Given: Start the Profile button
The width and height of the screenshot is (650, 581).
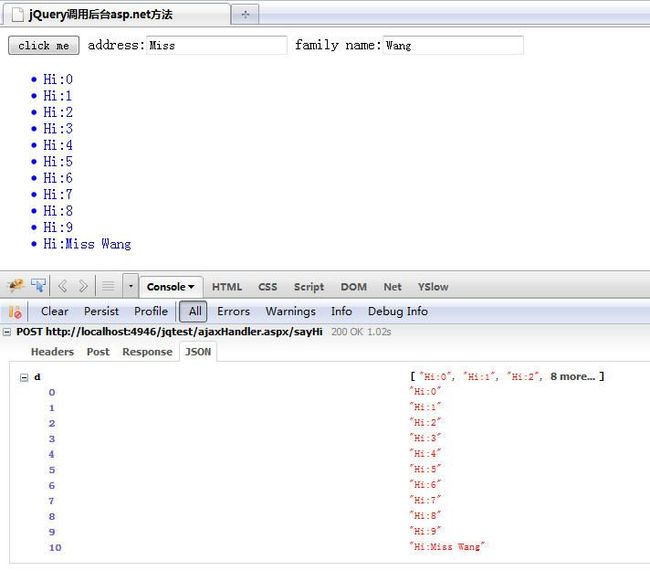Looking at the screenshot, I should click(x=151, y=311).
